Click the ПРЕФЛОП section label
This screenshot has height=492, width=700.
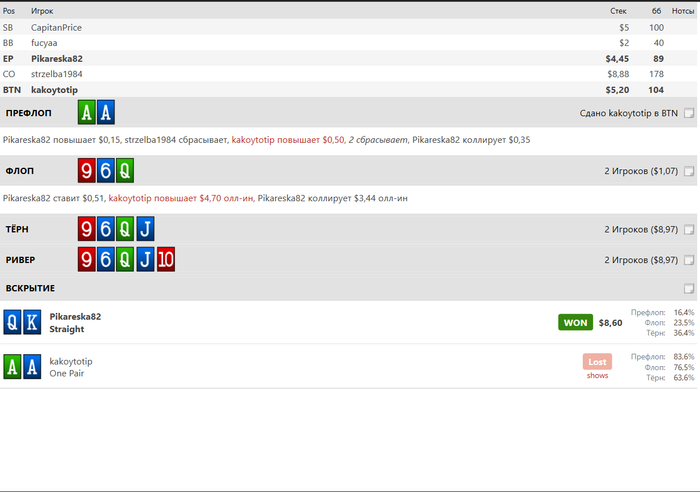click(x=29, y=113)
